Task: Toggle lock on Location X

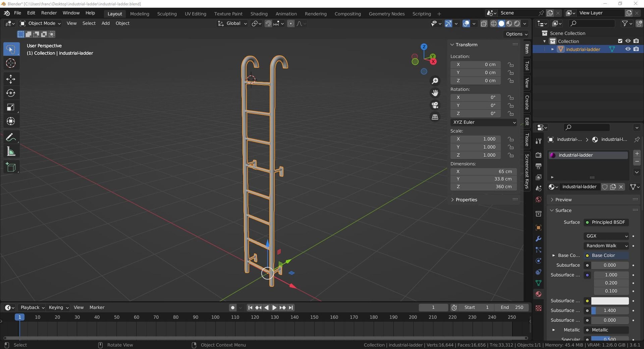Action: click(511, 64)
